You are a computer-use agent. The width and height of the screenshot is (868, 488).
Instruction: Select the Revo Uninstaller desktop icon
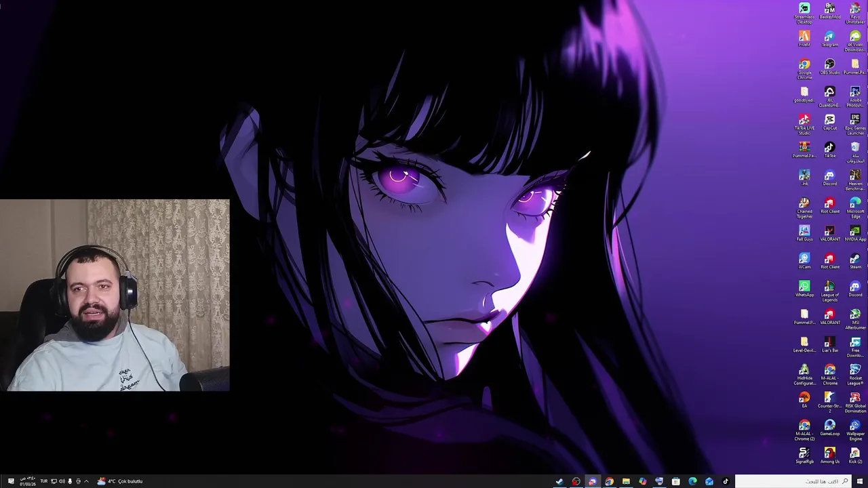(855, 14)
